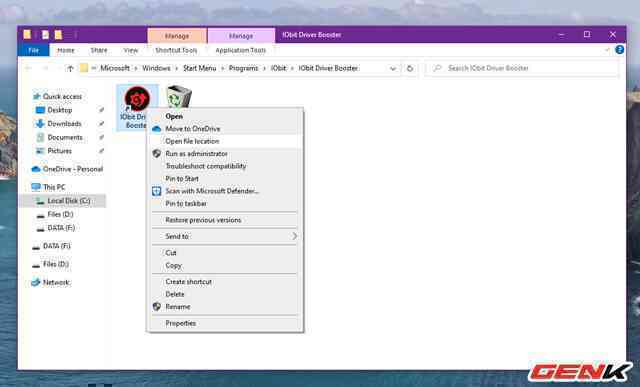The height and width of the screenshot is (387, 640).
Task: Click the Pictures icon in sidebar
Action: [x=40, y=151]
